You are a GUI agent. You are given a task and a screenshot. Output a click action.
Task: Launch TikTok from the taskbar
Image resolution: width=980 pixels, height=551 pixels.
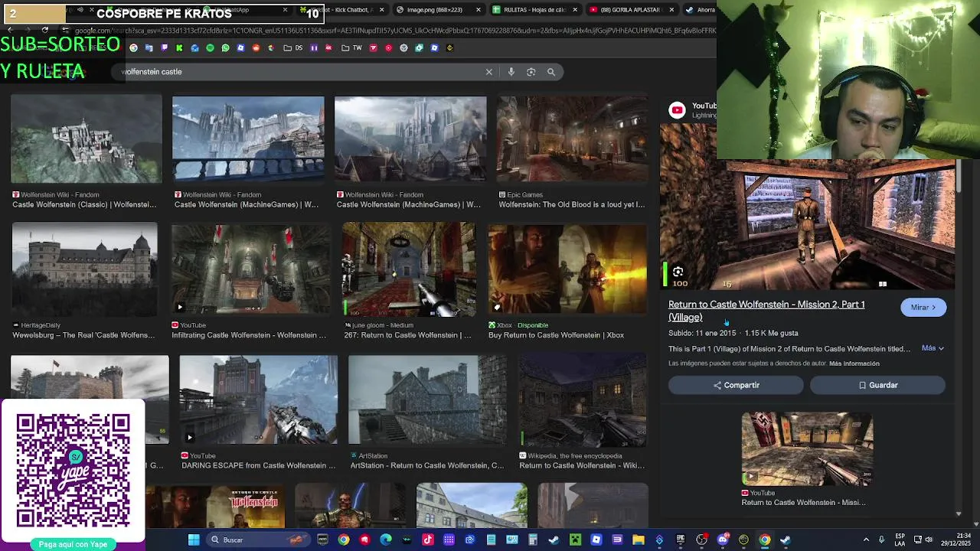(428, 540)
